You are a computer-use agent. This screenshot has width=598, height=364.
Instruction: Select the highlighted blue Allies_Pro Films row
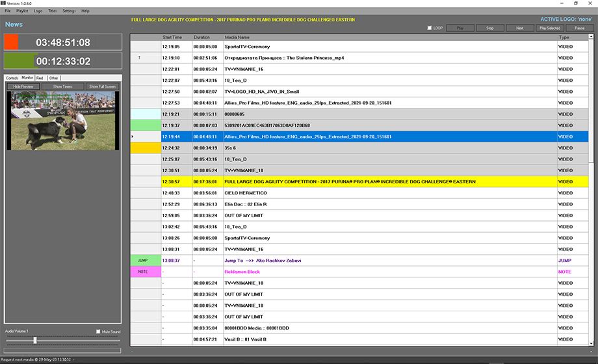[359, 136]
